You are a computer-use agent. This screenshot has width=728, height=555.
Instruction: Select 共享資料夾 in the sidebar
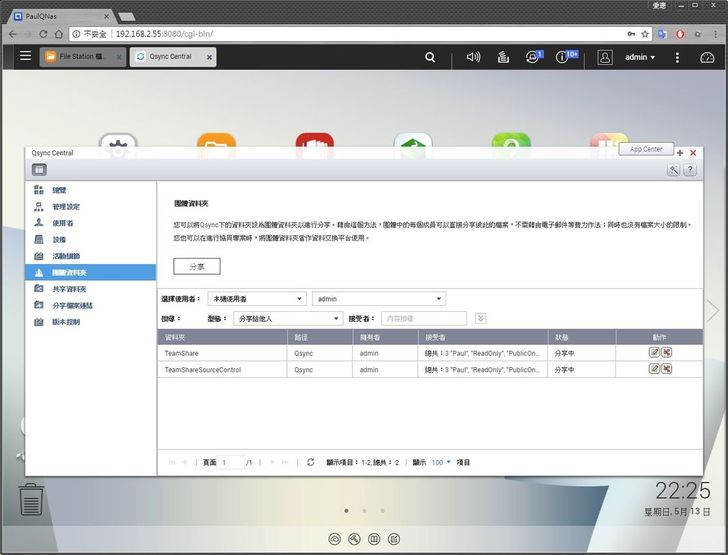click(69, 289)
